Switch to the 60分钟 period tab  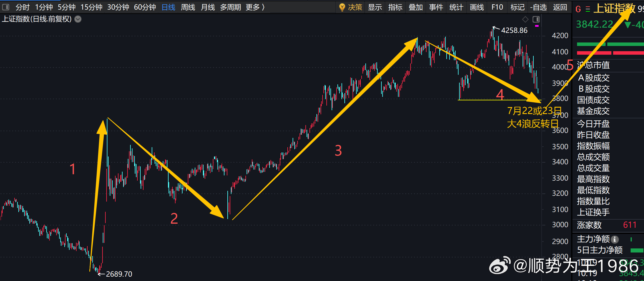coord(145,7)
